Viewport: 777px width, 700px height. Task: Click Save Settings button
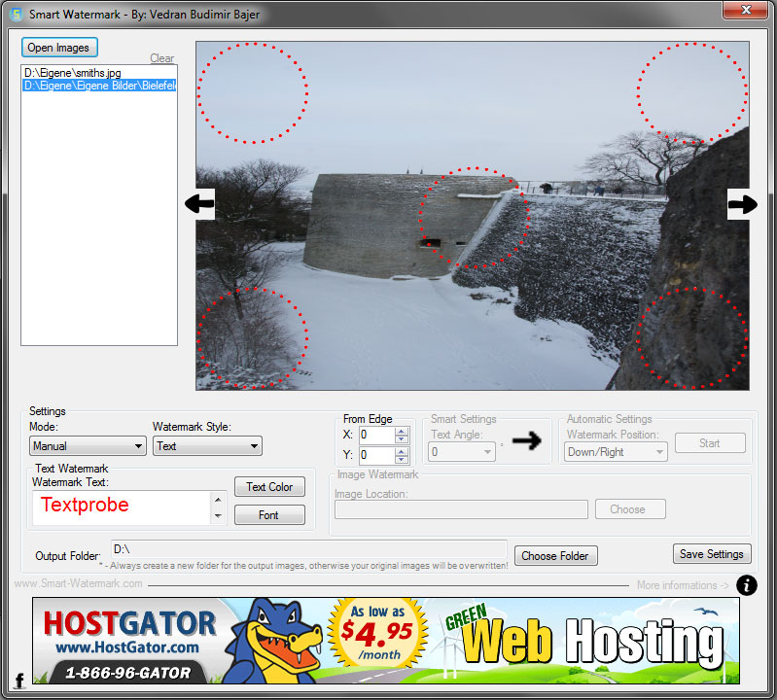(x=712, y=554)
